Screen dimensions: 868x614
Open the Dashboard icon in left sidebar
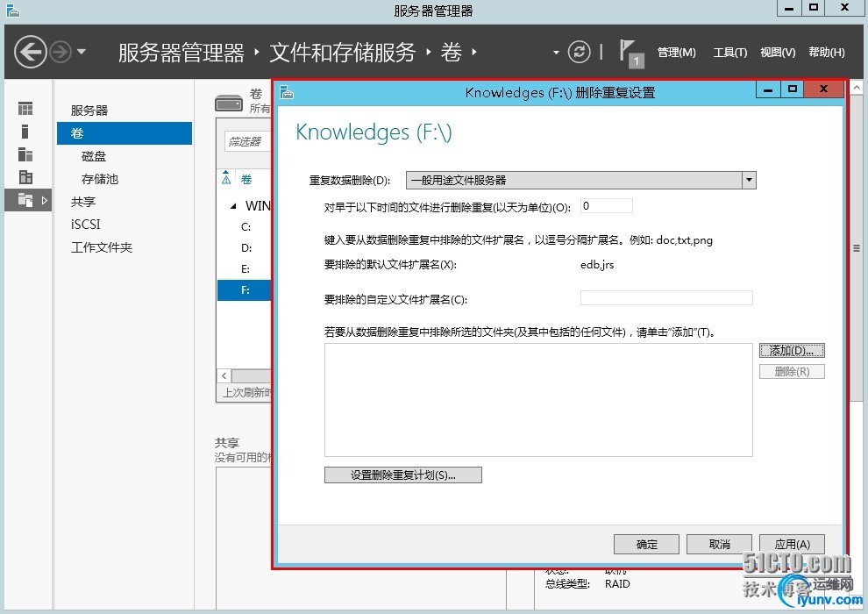click(x=25, y=109)
